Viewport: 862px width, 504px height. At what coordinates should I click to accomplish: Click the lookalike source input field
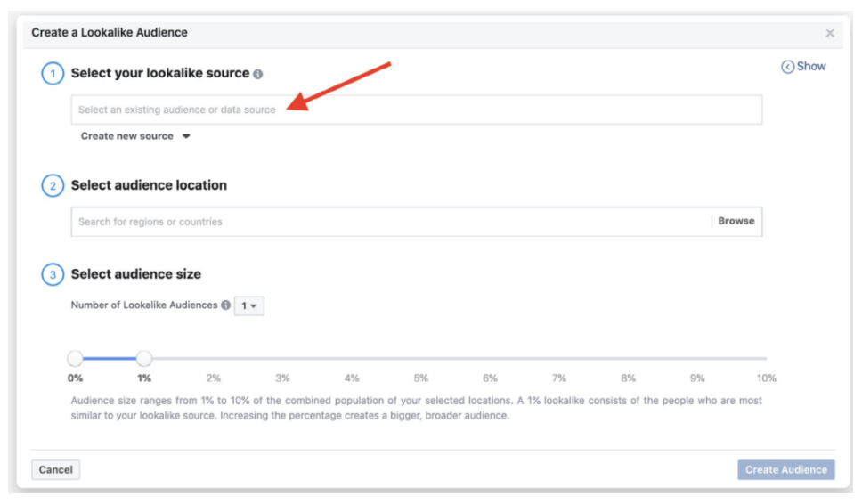coord(416,110)
